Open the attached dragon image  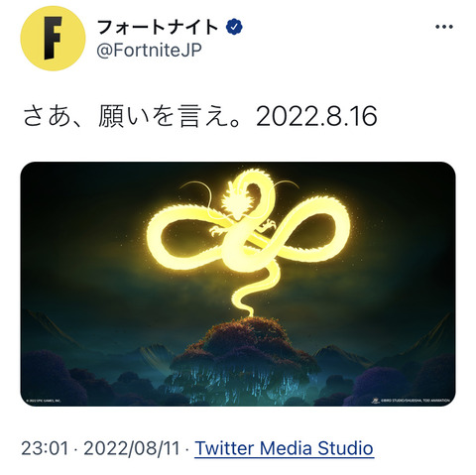pyautogui.click(x=238, y=284)
